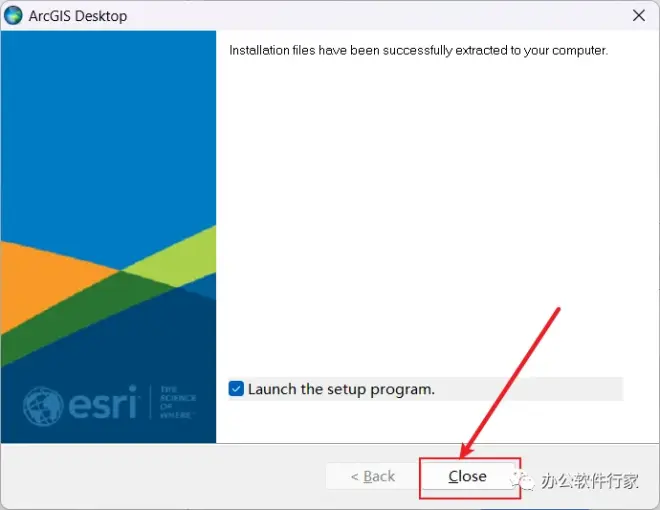Click the "ArcGIS Desktop" window title text
660x510 pixels.
coord(78,16)
